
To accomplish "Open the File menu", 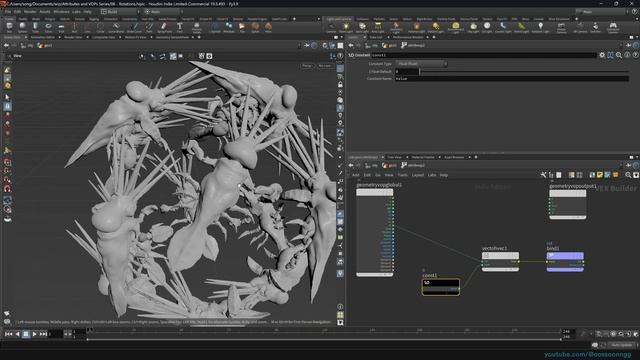I will coord(8,12).
